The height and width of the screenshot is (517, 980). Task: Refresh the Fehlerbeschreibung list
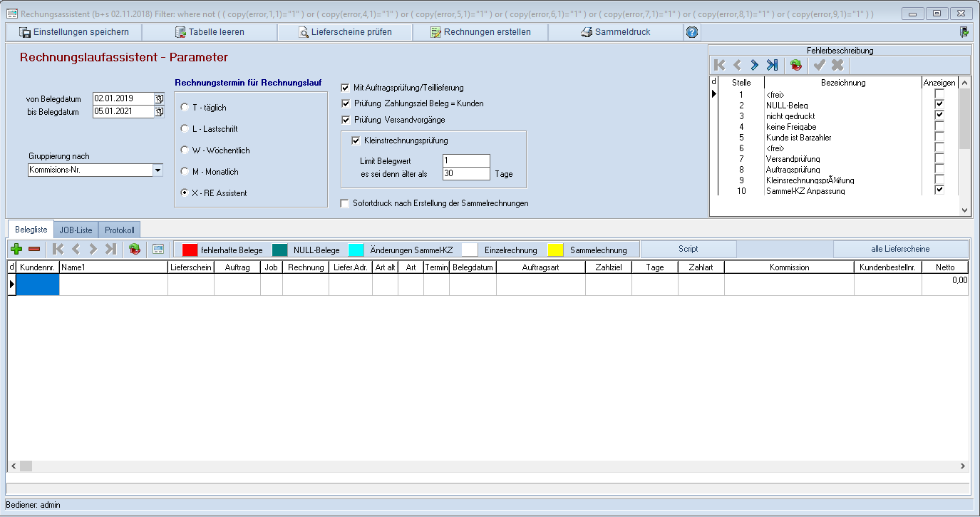point(796,66)
